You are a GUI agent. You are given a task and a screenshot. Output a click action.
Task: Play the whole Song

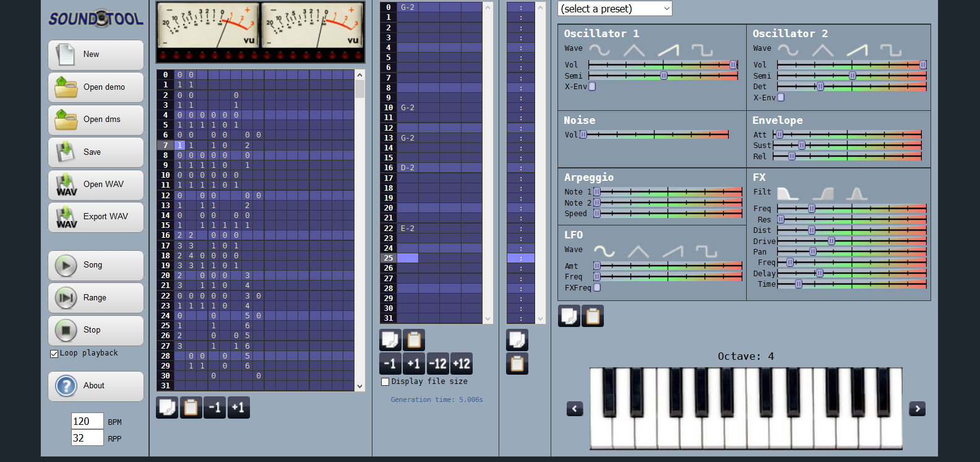[96, 266]
